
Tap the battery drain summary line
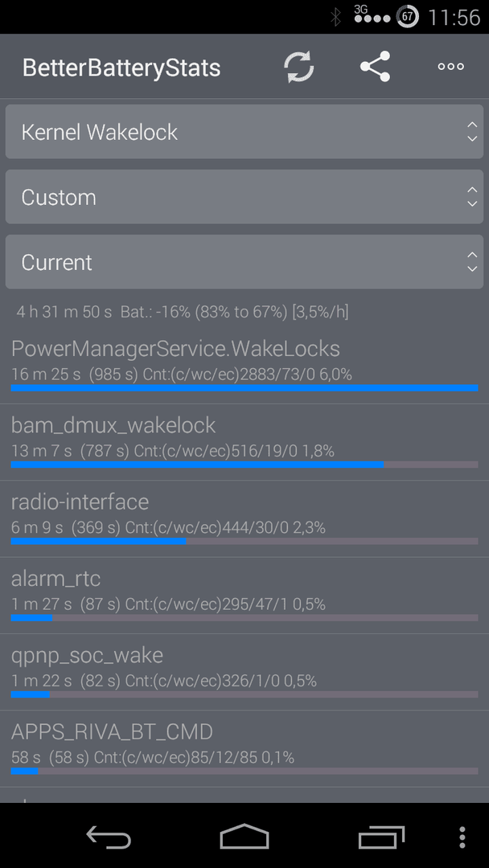183,312
